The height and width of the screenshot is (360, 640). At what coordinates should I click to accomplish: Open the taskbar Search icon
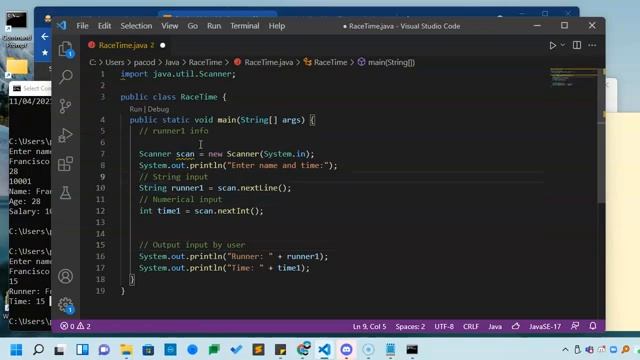(x=38, y=349)
